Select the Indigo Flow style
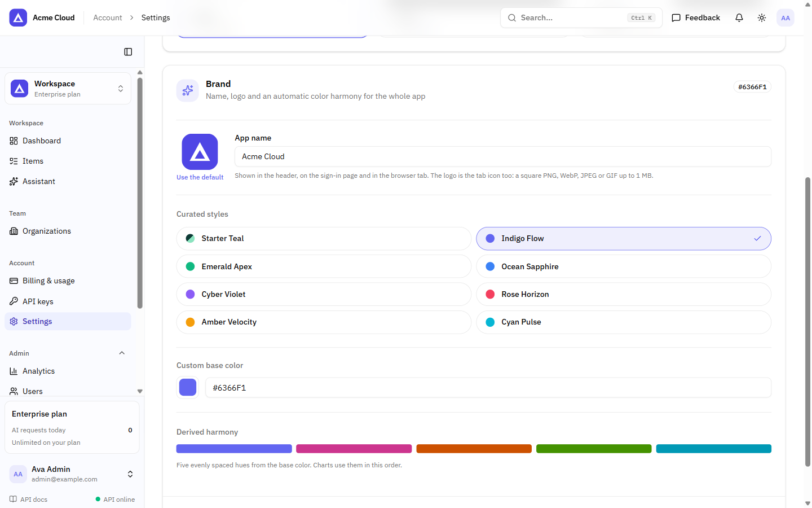Image resolution: width=812 pixels, height=508 pixels. pyautogui.click(x=624, y=239)
